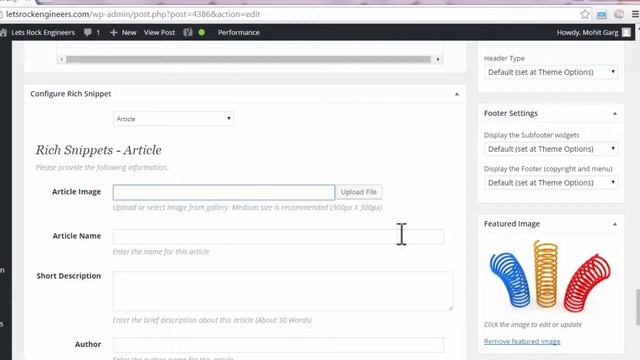The image size is (640, 360).
Task: Click the 'Featured Image' panel title
Action: tap(512, 224)
